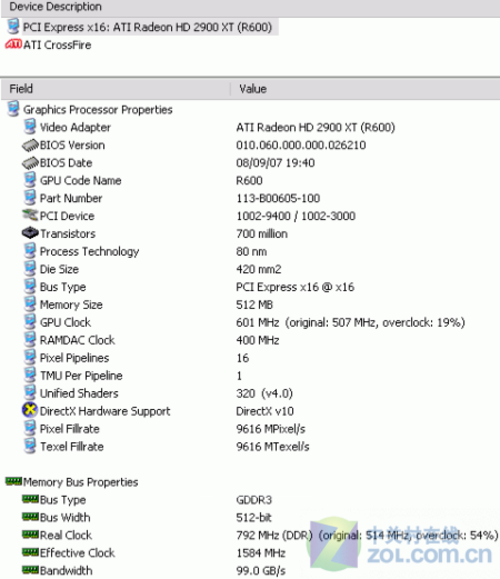Click the 80 nm process value
500x579 pixels.
click(251, 251)
